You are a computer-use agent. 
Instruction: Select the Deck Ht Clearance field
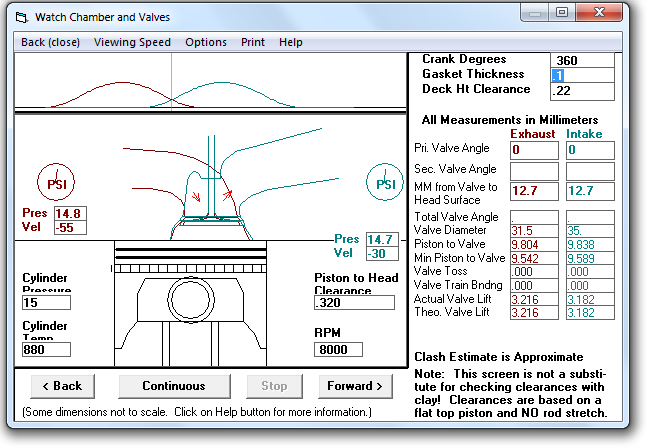pos(583,91)
